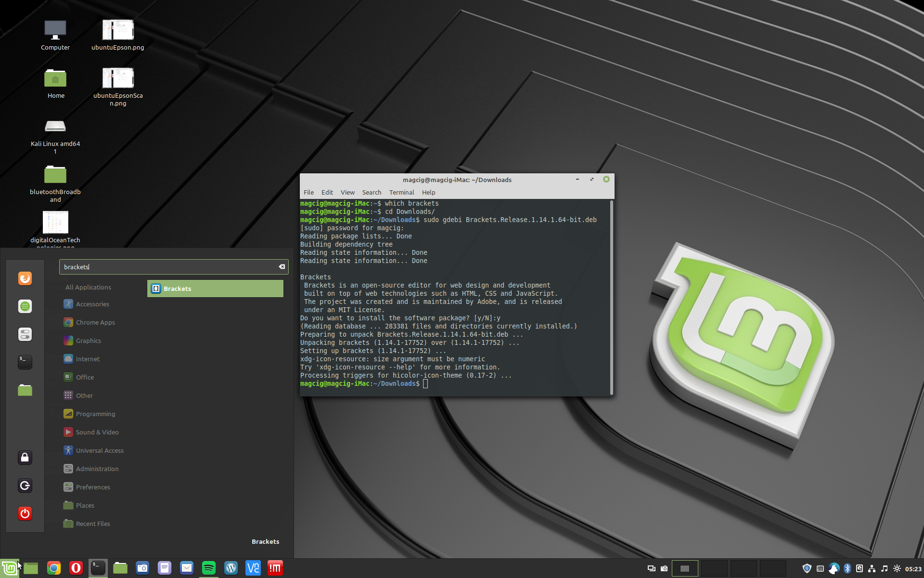Open the brightness sun tray icon
924x578 pixels.
click(897, 568)
